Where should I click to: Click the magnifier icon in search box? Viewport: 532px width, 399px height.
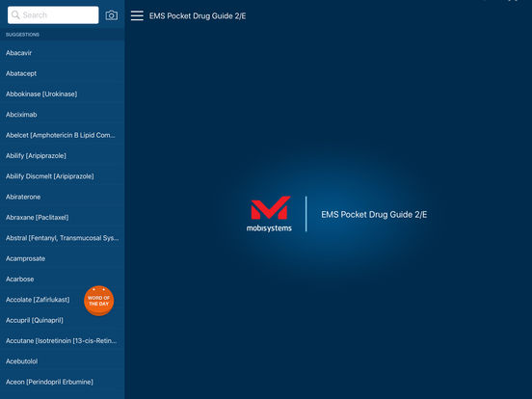coord(15,14)
